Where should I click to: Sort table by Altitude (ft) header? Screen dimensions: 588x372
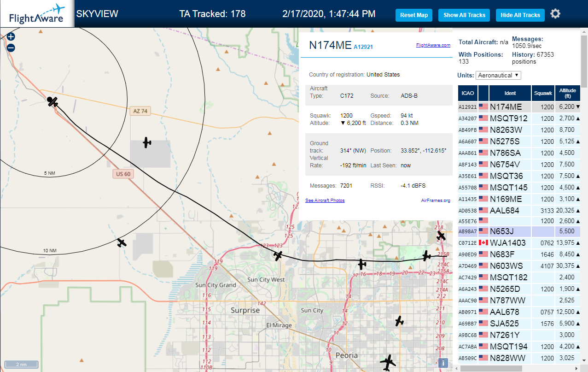tap(568, 93)
